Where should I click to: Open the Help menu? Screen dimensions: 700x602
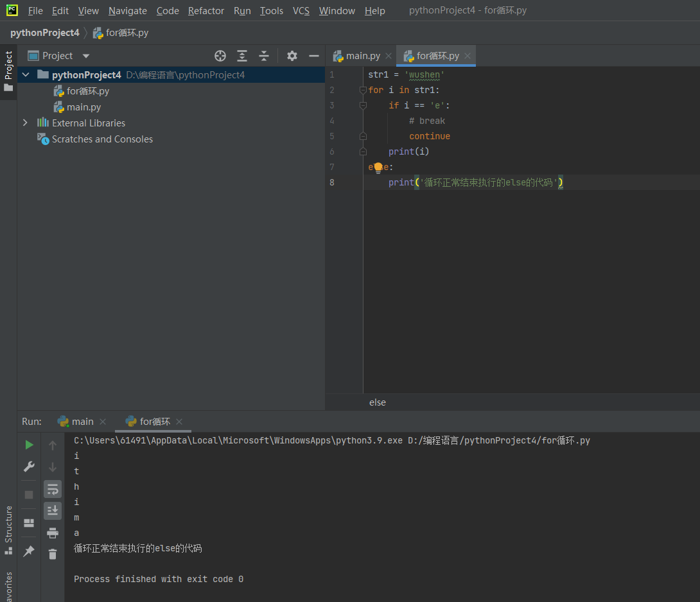[x=374, y=11]
